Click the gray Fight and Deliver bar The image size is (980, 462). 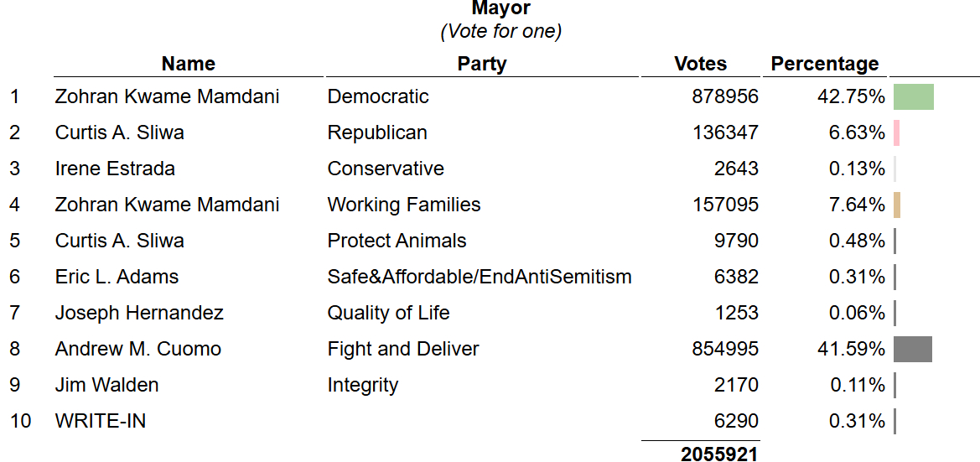click(x=912, y=349)
